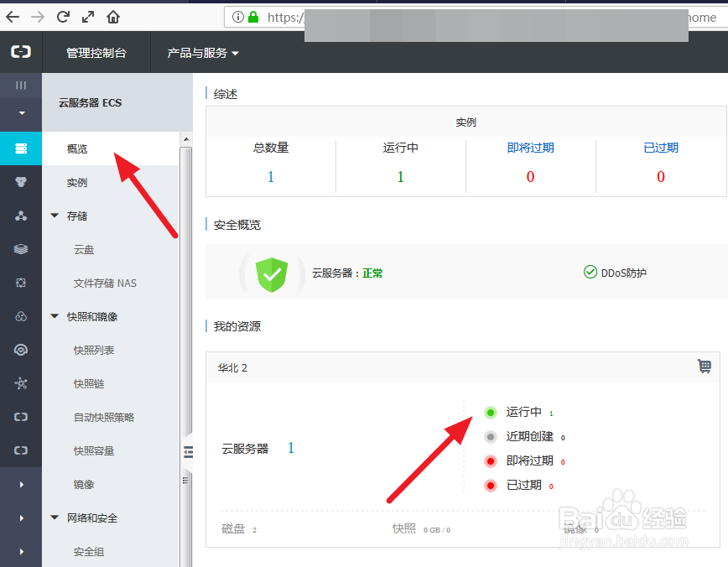Collapse the 快照和镜像 section triangle
This screenshot has height=567, width=728.
pyautogui.click(x=55, y=316)
